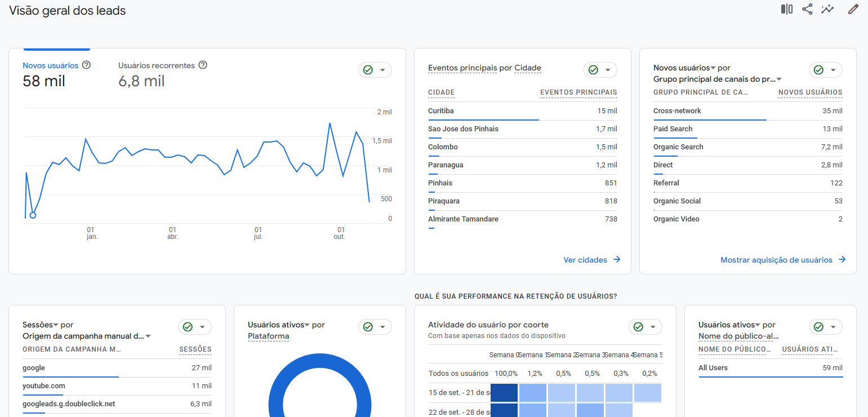Click the Organic Video channel row
This screenshot has height=417, width=868.
coord(748,219)
